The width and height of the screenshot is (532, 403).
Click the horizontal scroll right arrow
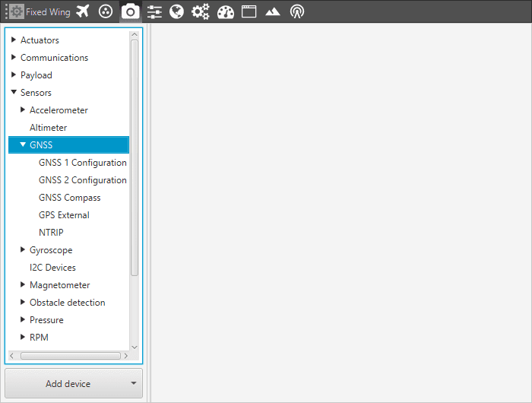(x=126, y=356)
